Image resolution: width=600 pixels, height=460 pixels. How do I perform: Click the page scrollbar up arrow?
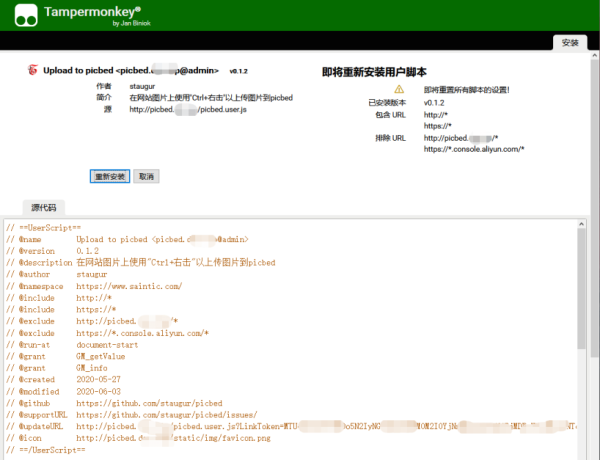595,55
